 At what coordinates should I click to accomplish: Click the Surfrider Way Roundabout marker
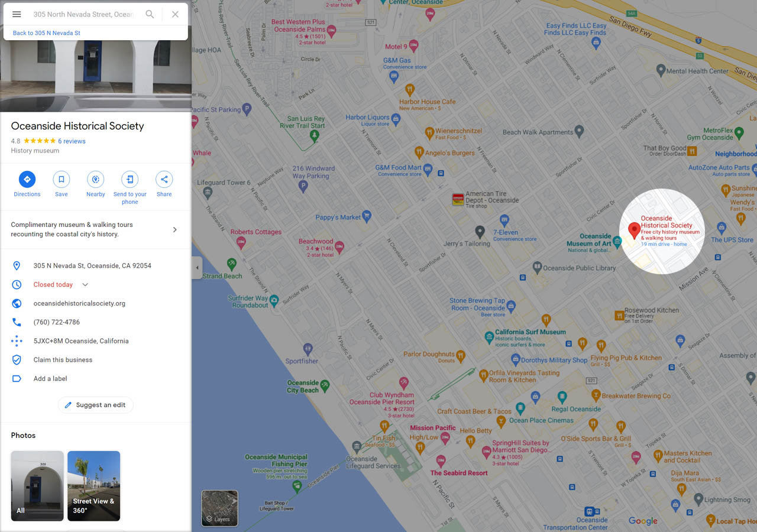[274, 301]
